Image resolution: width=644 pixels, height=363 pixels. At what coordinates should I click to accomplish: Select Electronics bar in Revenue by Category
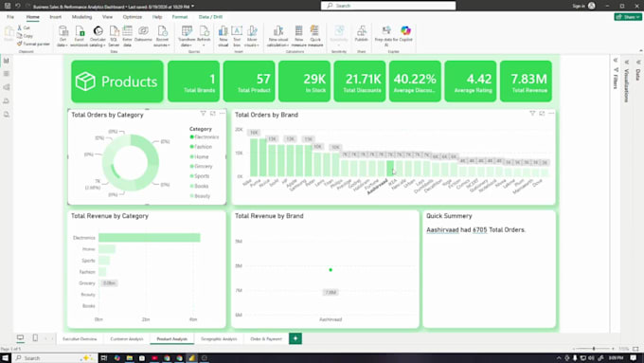(x=149, y=238)
